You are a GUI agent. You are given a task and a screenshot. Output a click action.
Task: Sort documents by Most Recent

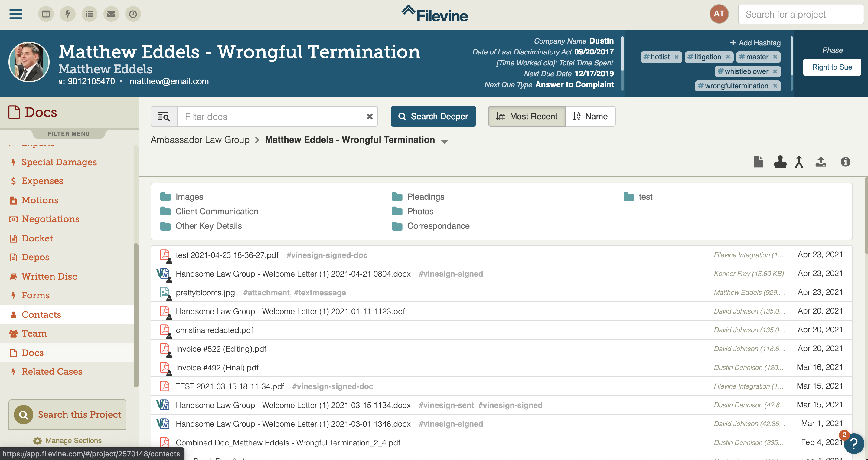point(526,116)
